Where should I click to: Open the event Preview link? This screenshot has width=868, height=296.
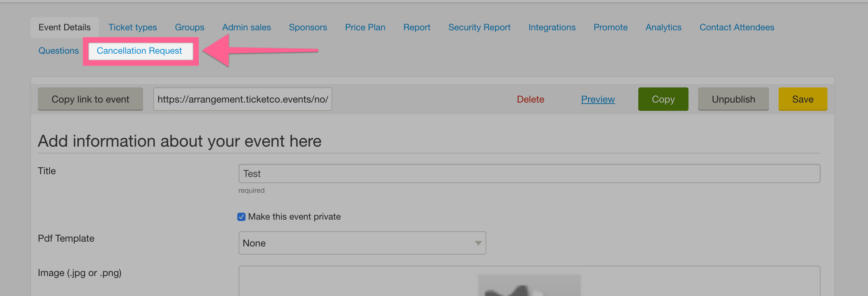point(598,99)
